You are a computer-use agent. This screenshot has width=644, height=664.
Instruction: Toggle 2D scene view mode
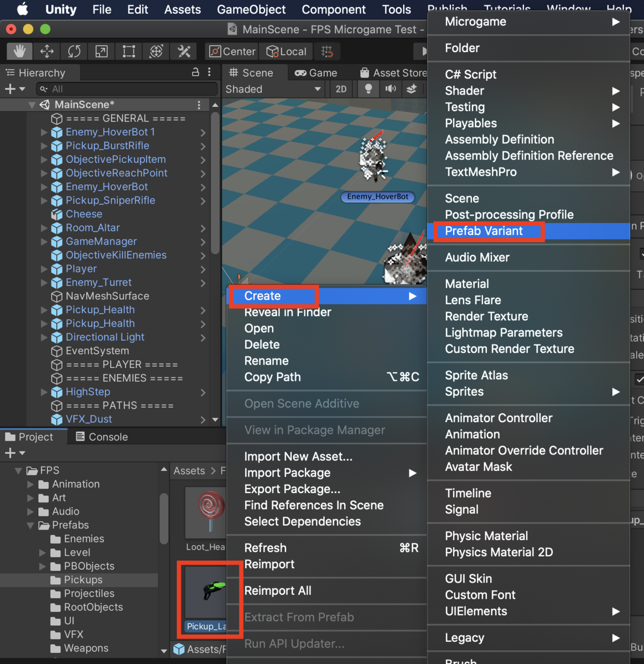[x=341, y=89]
